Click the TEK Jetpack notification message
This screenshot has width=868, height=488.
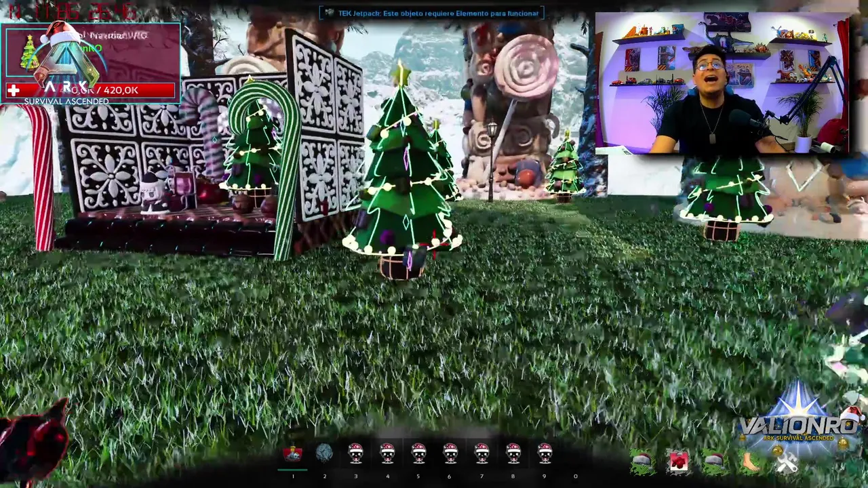[432, 13]
